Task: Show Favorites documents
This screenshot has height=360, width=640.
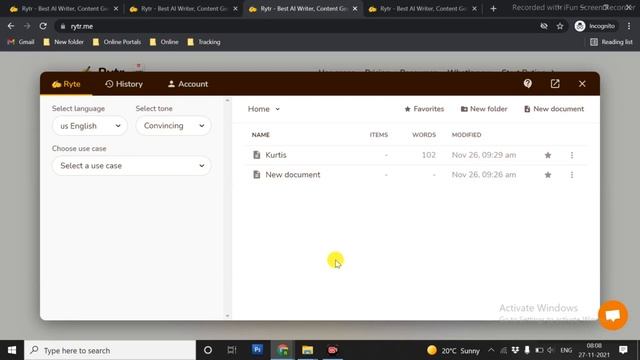Action: point(424,109)
